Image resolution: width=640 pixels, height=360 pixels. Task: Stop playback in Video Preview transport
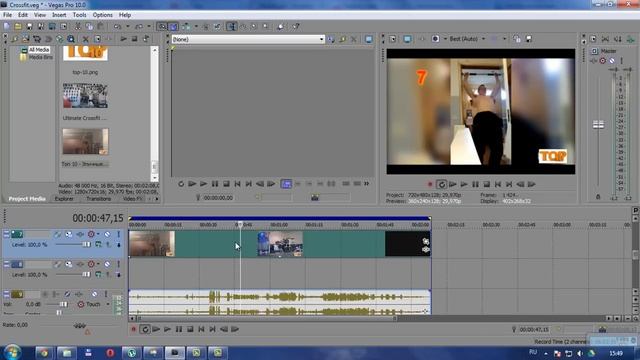pyautogui.click(x=487, y=184)
